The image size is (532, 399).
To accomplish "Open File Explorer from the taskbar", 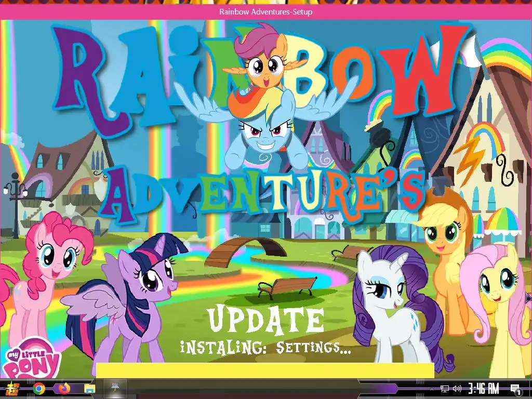I will [x=89, y=389].
